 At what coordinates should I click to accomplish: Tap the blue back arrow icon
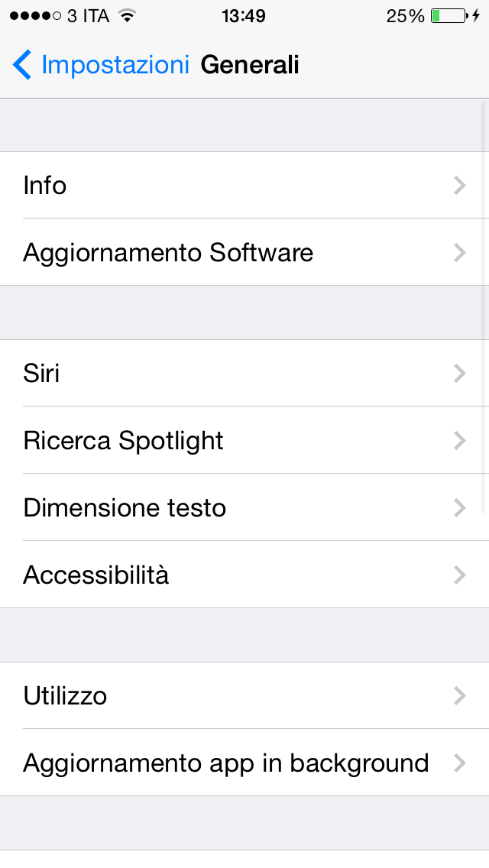coord(23,66)
